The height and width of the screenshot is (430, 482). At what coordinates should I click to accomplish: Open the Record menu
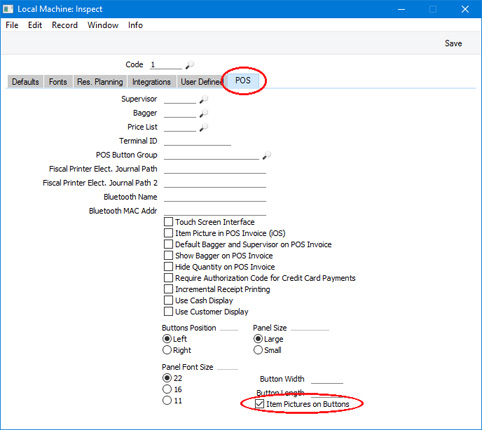[65, 25]
